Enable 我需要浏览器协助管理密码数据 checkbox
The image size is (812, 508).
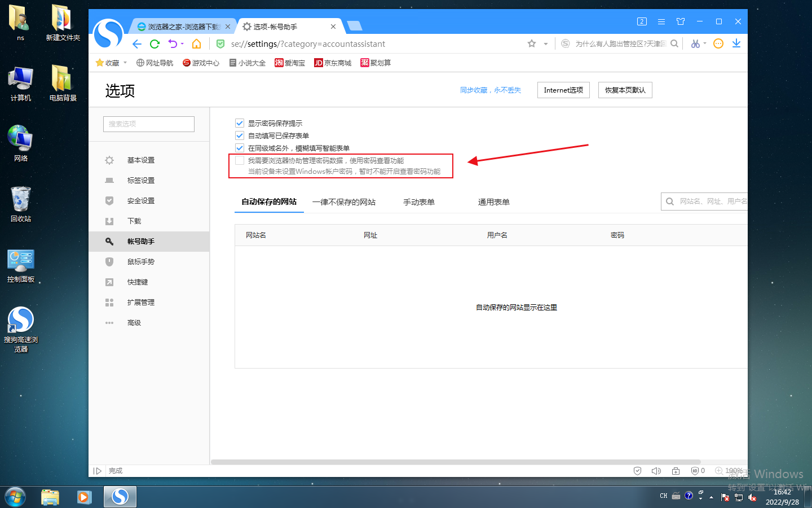click(x=240, y=160)
